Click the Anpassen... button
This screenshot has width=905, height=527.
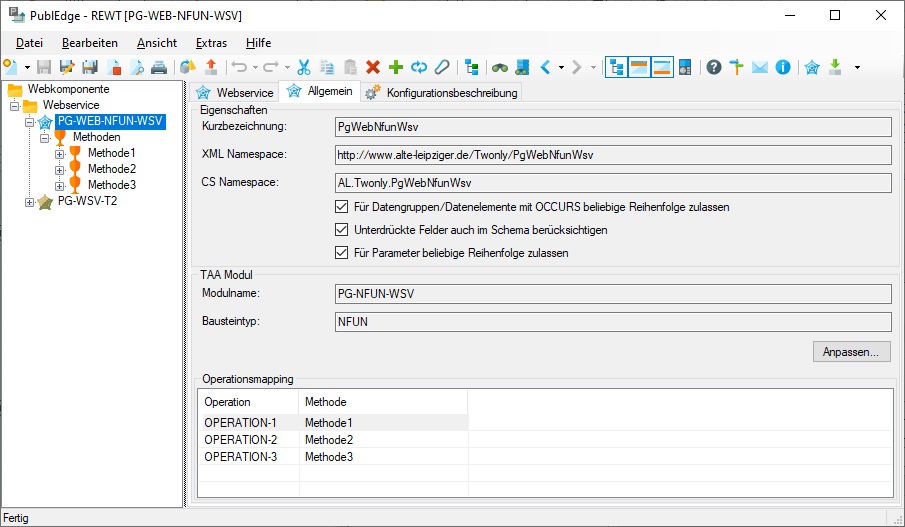850,352
